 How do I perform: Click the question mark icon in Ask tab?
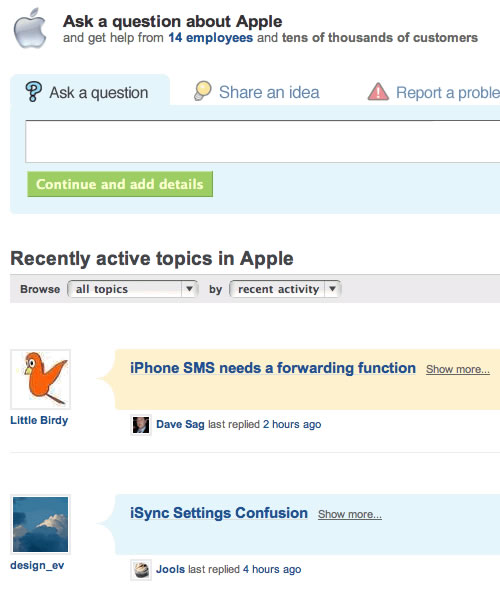tap(33, 91)
